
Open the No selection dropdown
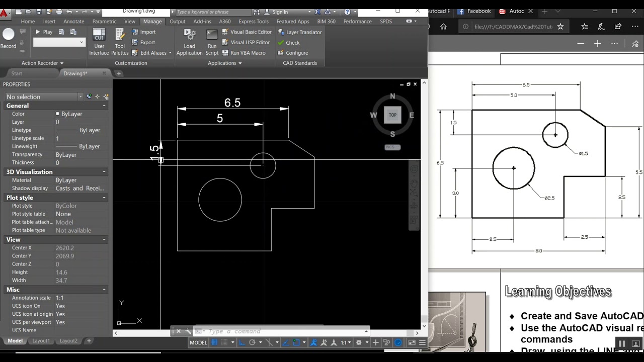coord(44,97)
